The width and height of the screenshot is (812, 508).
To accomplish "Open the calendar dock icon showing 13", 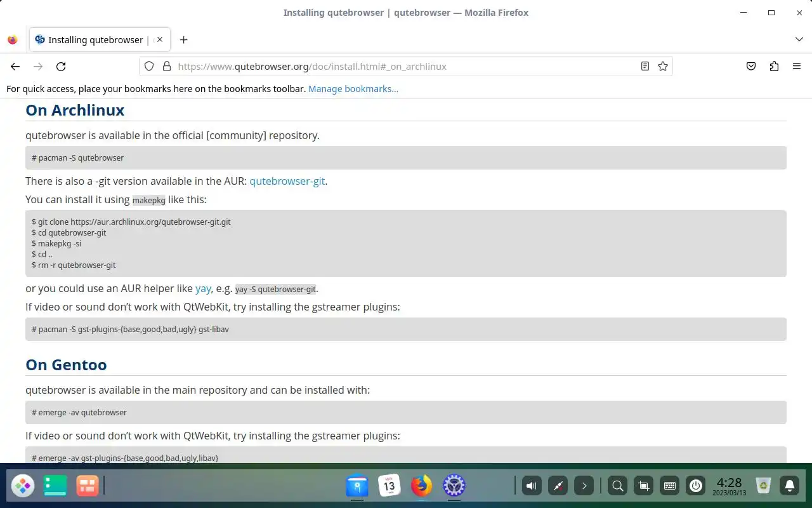I will 389,486.
